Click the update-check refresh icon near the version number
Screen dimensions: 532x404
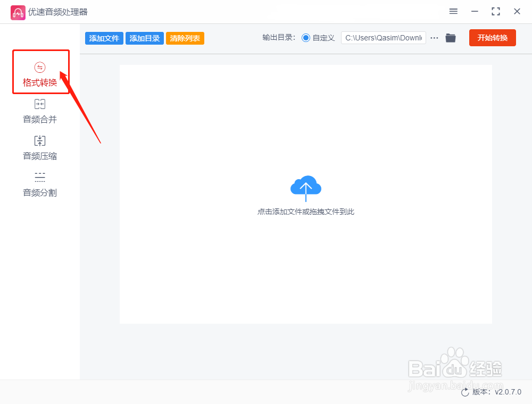[x=465, y=392]
